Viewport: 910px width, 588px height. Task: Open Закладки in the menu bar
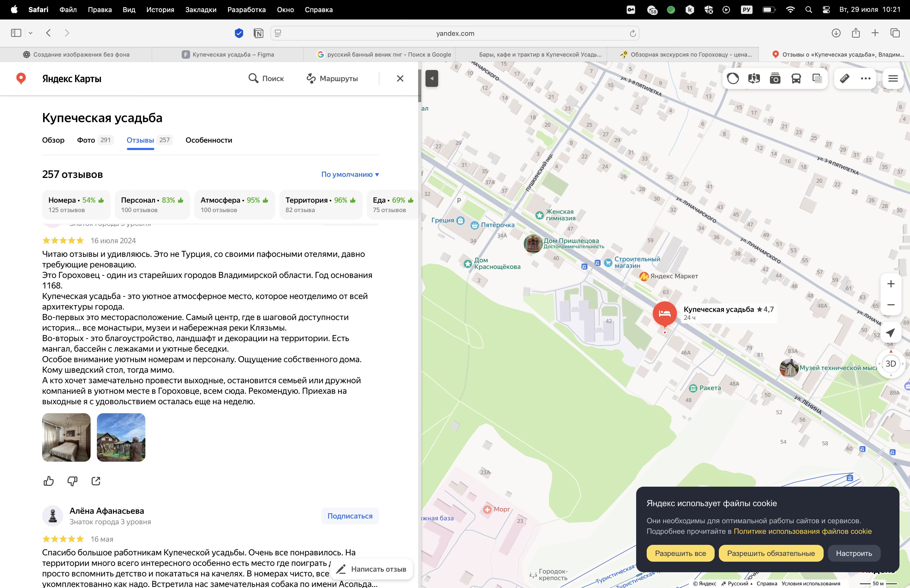coord(200,9)
